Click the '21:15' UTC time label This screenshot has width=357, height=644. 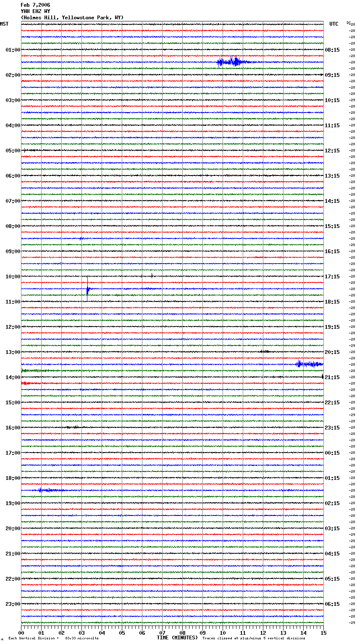pos(332,377)
